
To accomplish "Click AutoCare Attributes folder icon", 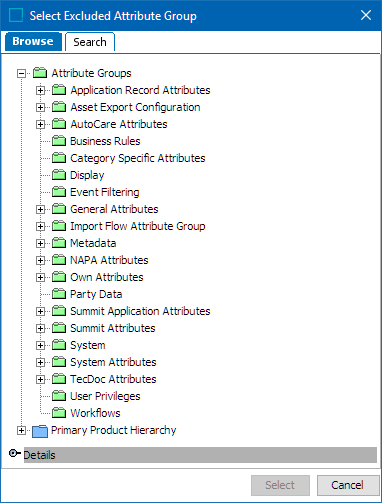I will pos(59,124).
